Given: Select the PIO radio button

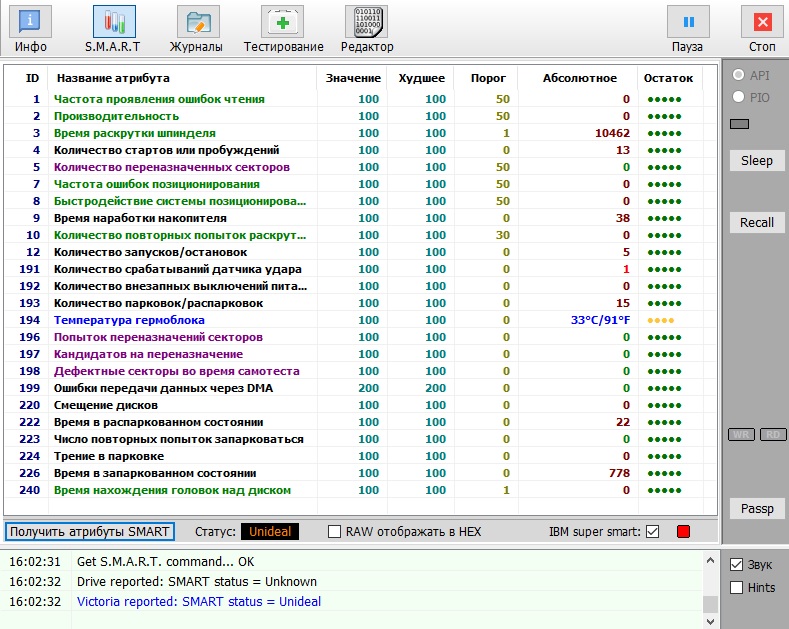Looking at the screenshot, I should 738,97.
